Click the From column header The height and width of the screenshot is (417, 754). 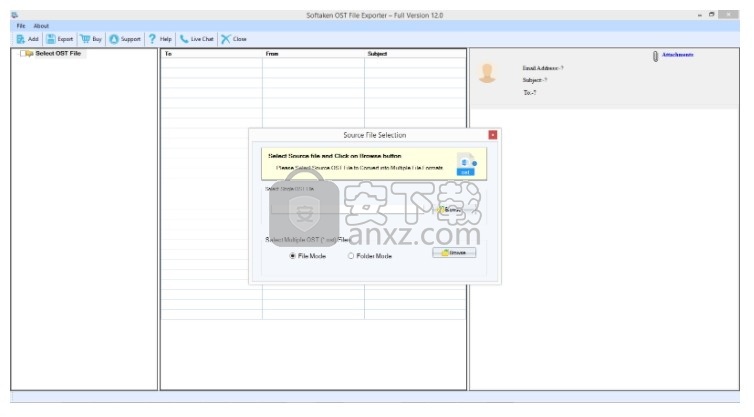271,53
